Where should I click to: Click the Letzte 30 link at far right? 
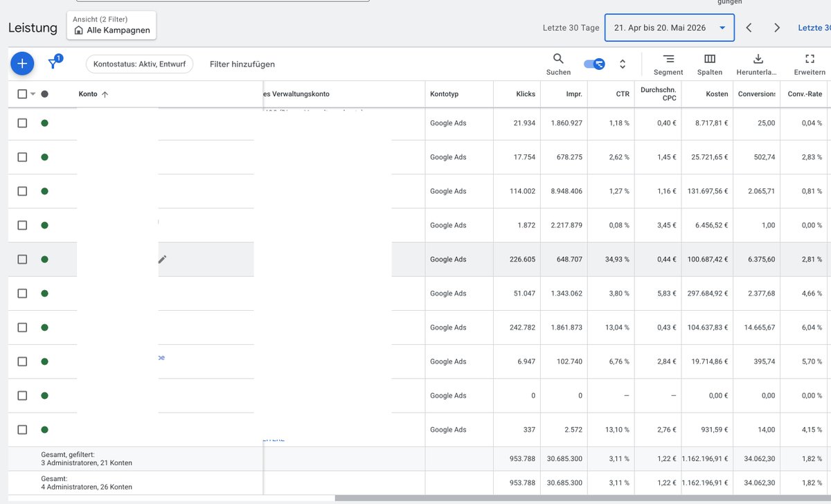(814, 28)
